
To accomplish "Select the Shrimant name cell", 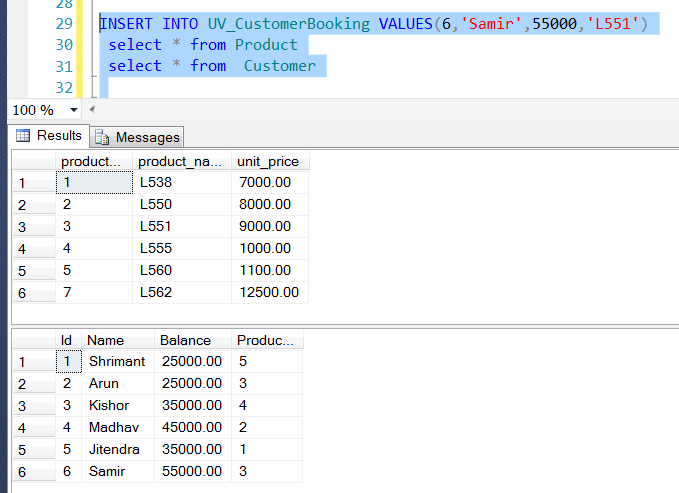I will [x=118, y=361].
